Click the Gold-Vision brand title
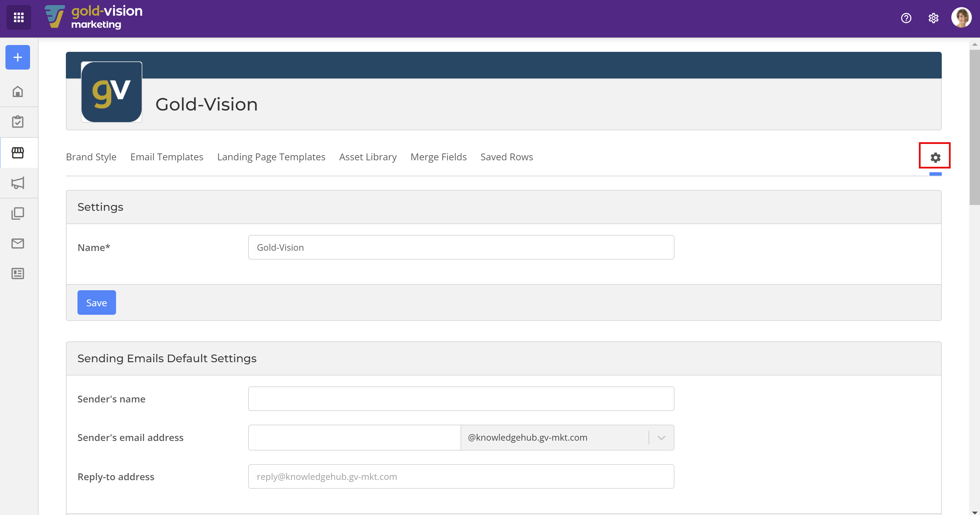980x515 pixels. [x=207, y=104]
